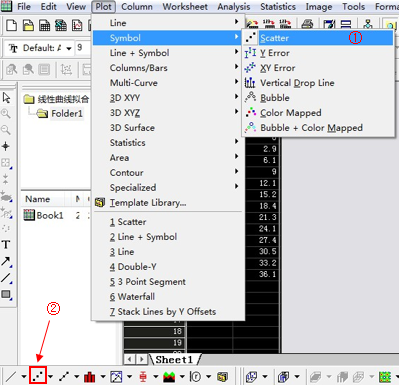399x385 pixels.
Task: Select the Rectangle tool in the left toolbar
Action: tap(6, 294)
